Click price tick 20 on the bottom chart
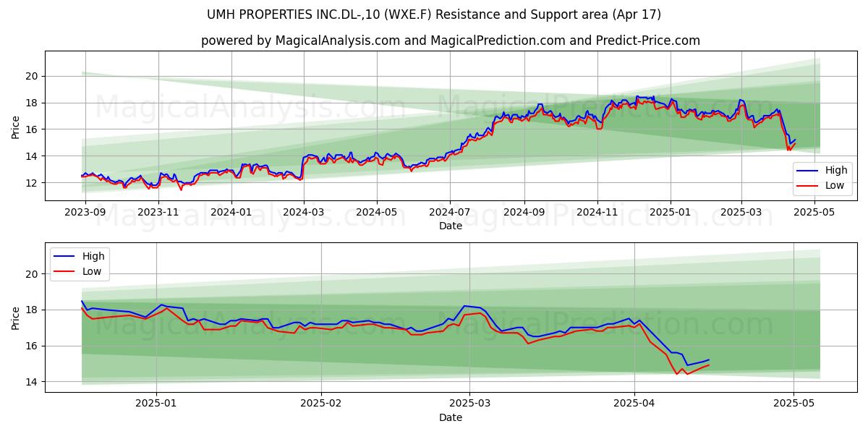 [33, 274]
